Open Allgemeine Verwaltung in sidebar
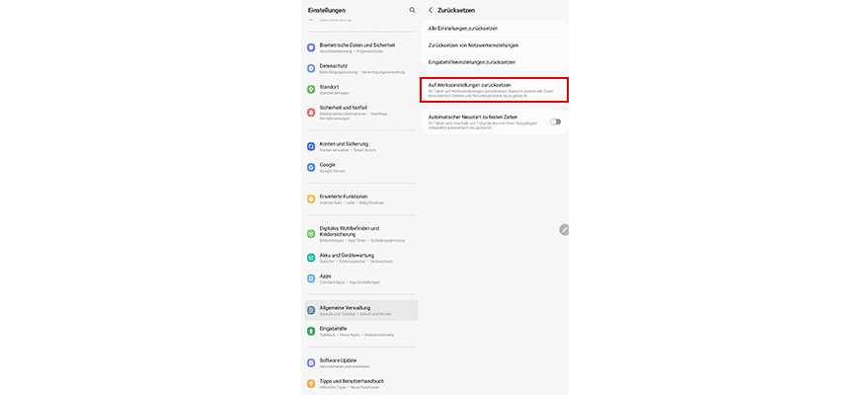Image resolution: width=868 pixels, height=395 pixels. point(361,310)
